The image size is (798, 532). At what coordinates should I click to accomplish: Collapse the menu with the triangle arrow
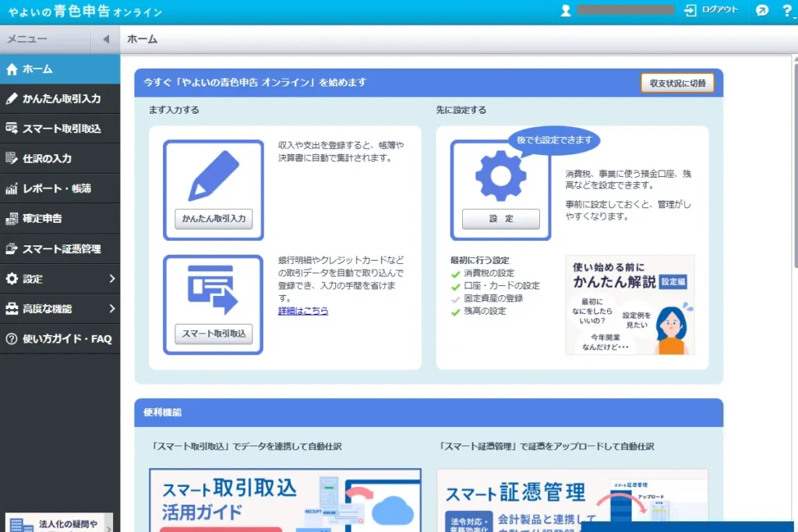pos(106,39)
